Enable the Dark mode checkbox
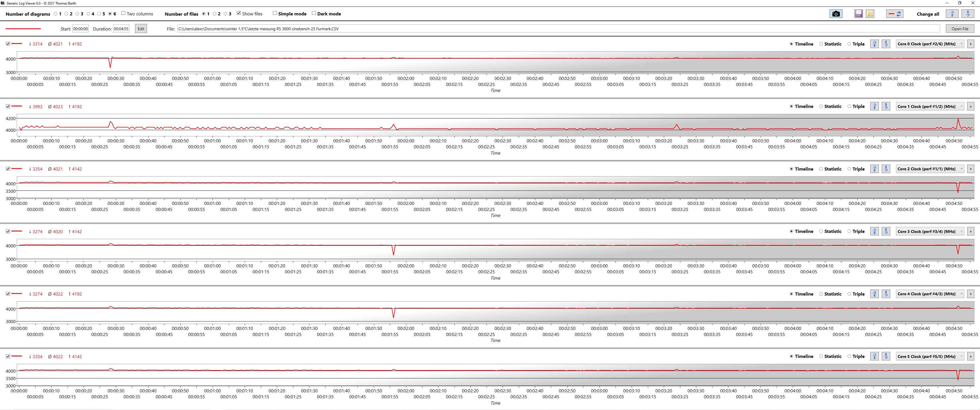 314,13
